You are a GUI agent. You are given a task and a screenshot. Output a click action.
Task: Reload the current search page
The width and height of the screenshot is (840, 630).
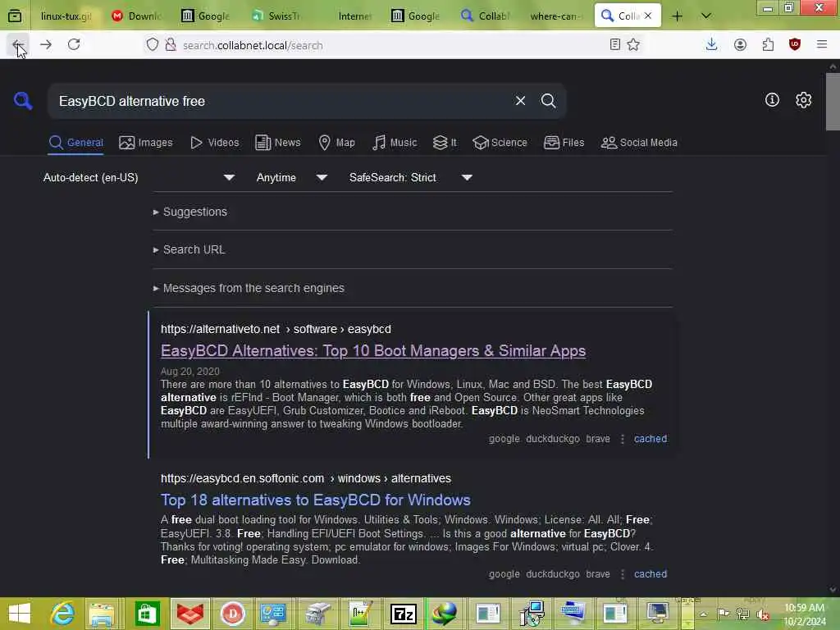pos(74,44)
